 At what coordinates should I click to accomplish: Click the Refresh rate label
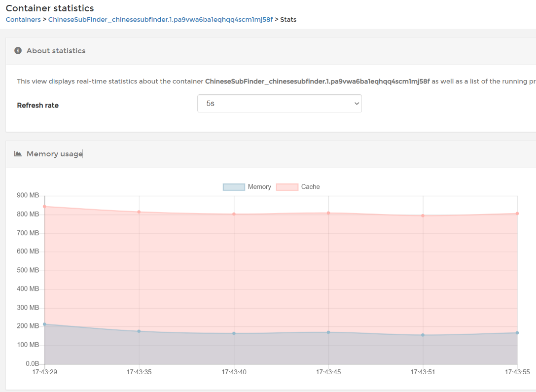(37, 105)
